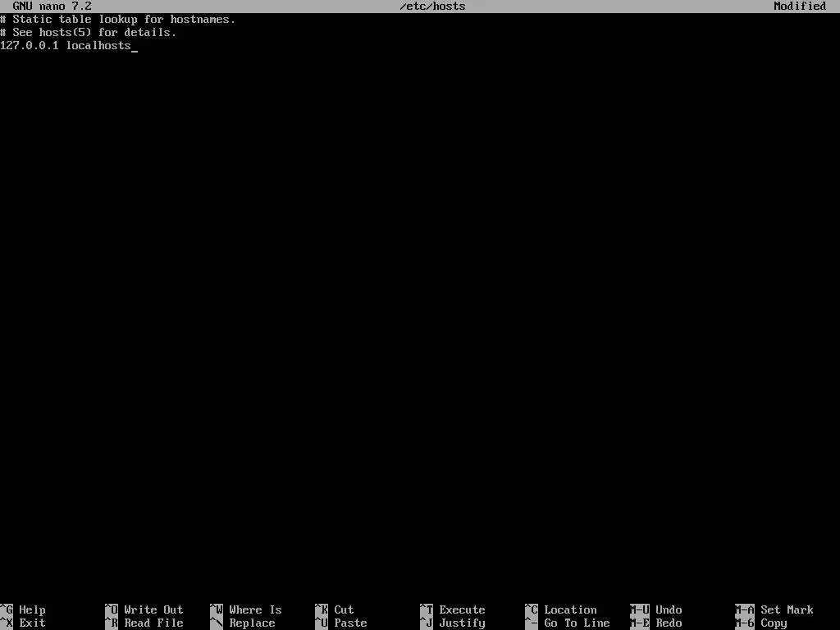Click the GNU nano 7.2 title text
This screenshot has width=840, height=630.
[52, 7]
